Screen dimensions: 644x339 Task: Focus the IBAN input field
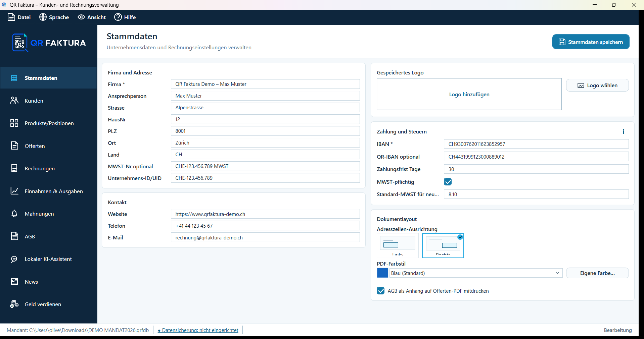[x=536, y=144]
